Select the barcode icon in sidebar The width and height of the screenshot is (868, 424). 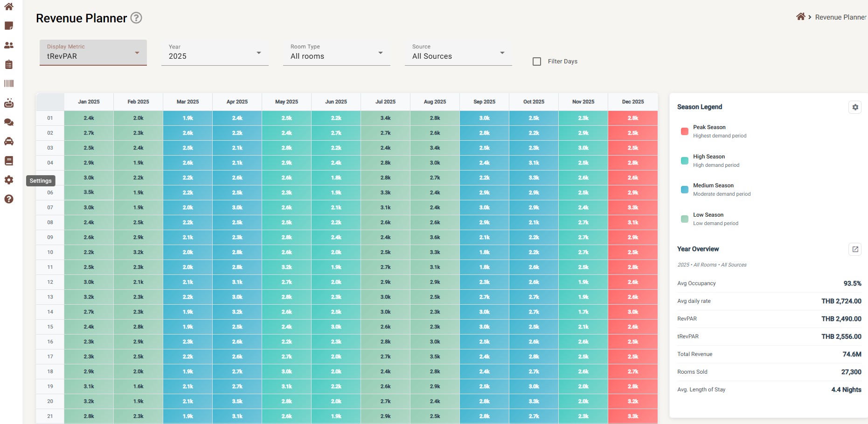tap(9, 84)
